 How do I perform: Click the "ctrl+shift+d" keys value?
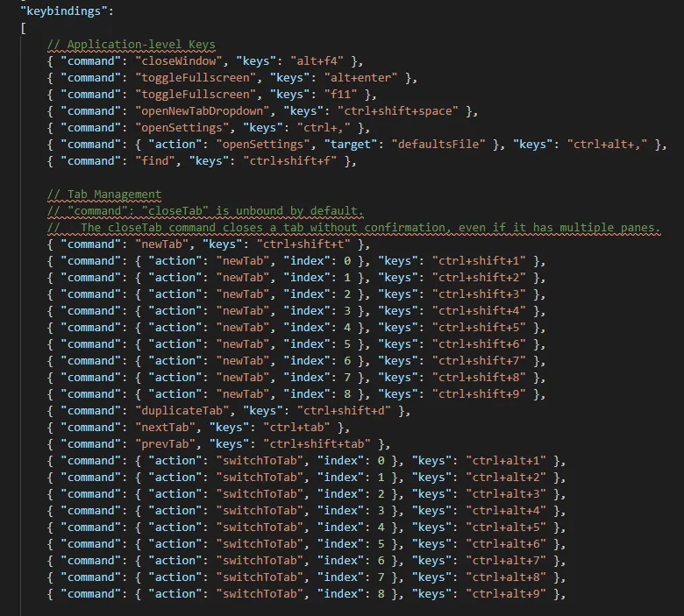click(x=344, y=411)
